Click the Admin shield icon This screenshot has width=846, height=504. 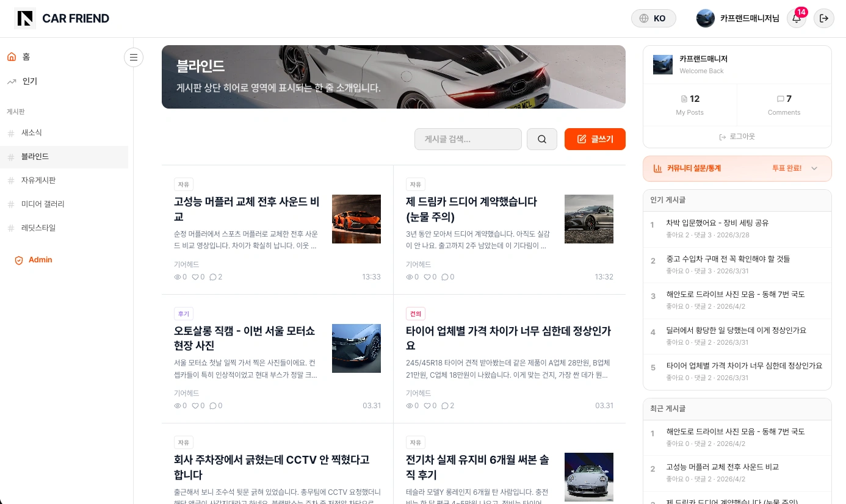pos(19,260)
